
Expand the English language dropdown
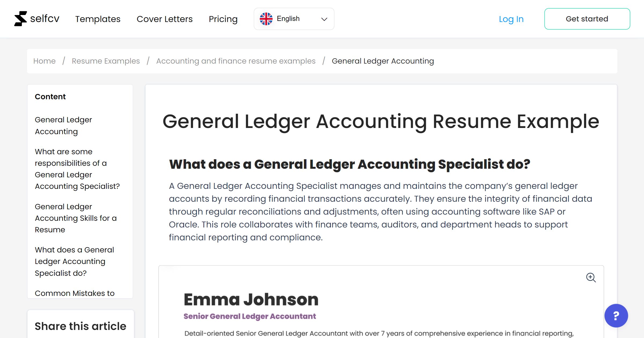(324, 19)
